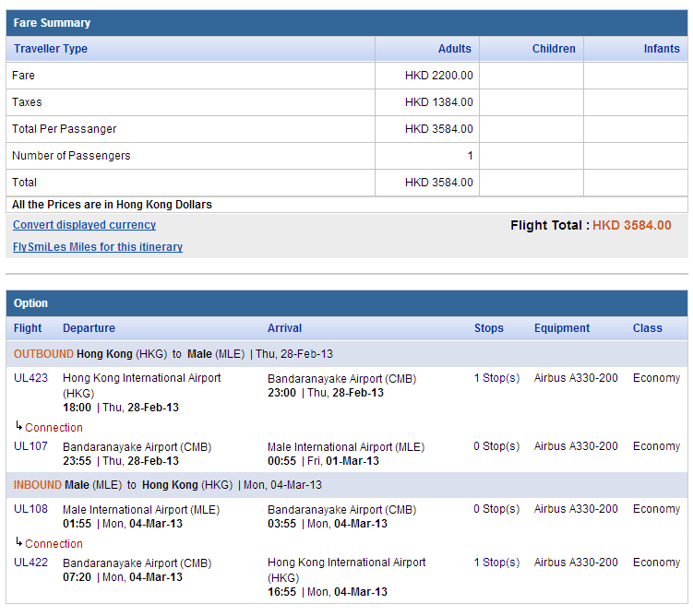Open FlySmiLes Miles for this itinerary
The width and height of the screenshot is (693, 616).
[97, 247]
